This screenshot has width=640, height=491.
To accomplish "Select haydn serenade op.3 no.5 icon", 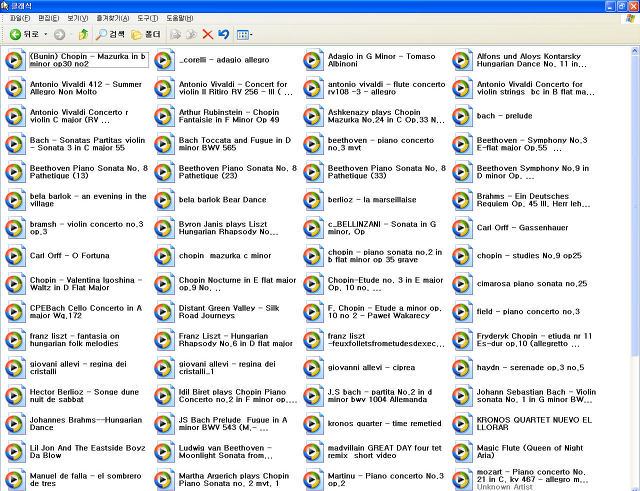I will pyautogui.click(x=462, y=368).
